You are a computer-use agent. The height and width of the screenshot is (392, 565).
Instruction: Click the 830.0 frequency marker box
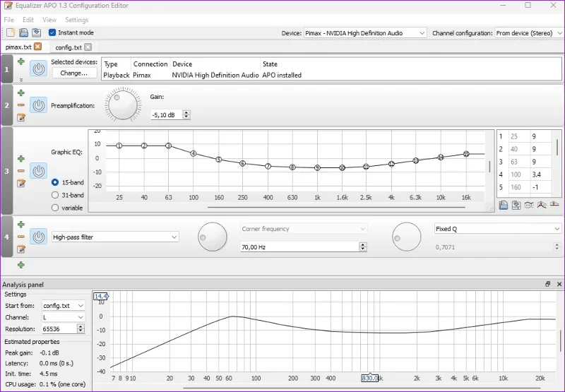(370, 378)
